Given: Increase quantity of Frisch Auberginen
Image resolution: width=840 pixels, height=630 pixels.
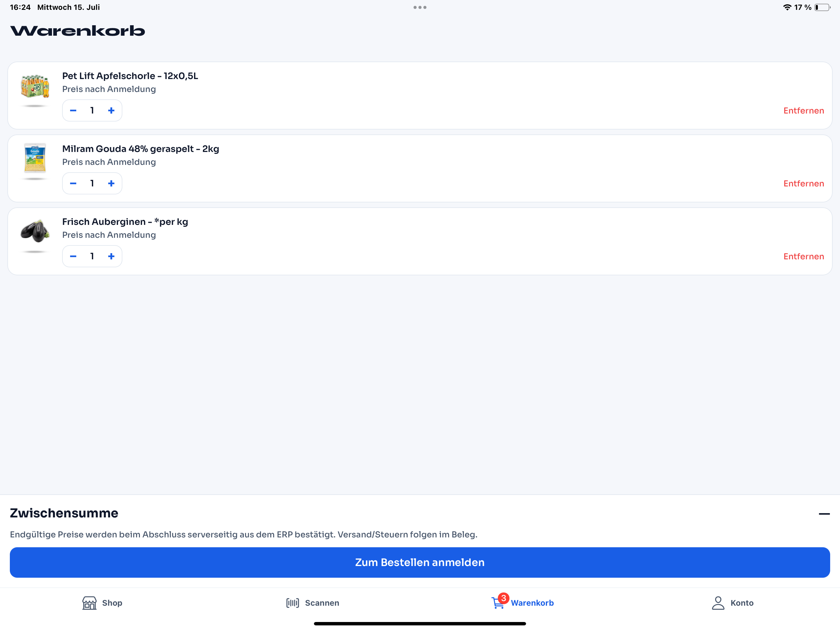Looking at the screenshot, I should click(111, 257).
